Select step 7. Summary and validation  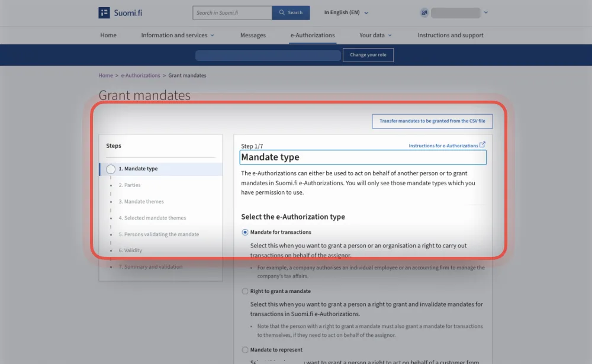(x=150, y=266)
